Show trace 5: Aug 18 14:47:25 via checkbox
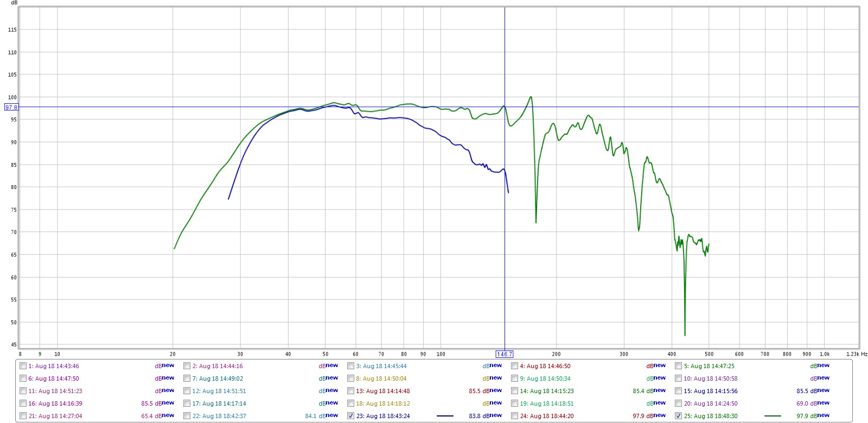This screenshot has height=423, width=868. coord(678,365)
